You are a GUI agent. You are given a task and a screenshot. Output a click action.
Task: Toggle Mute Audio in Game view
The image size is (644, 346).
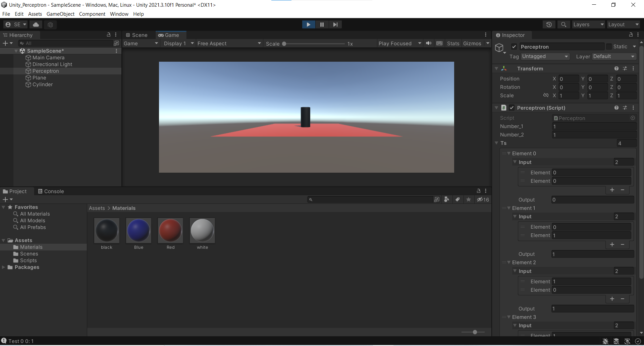429,43
